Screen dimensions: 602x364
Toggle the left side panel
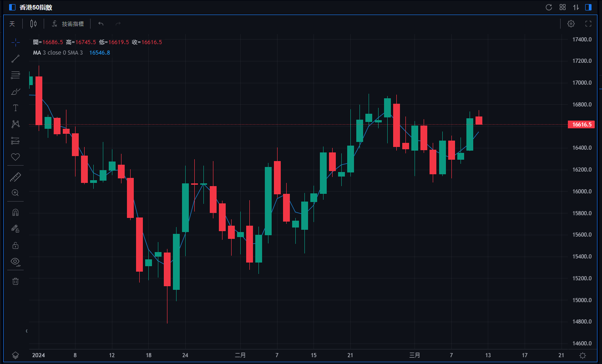pos(12,7)
